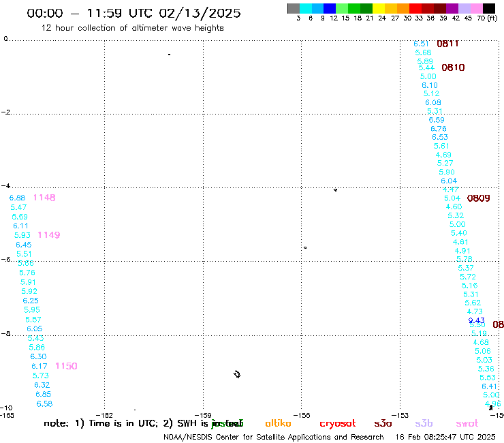
Task: Click the 5.04 value beside 0809
Action: point(452,198)
